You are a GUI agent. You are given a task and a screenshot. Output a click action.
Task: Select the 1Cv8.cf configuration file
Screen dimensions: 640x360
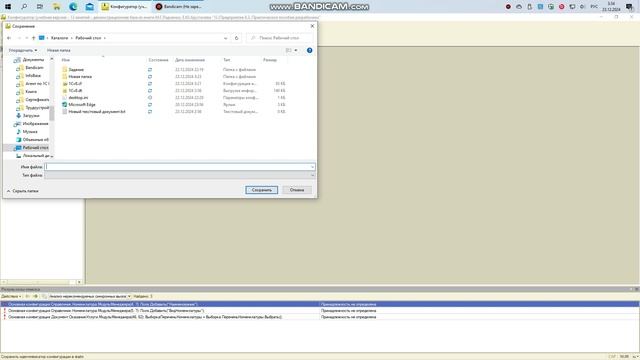pyautogui.click(x=75, y=84)
